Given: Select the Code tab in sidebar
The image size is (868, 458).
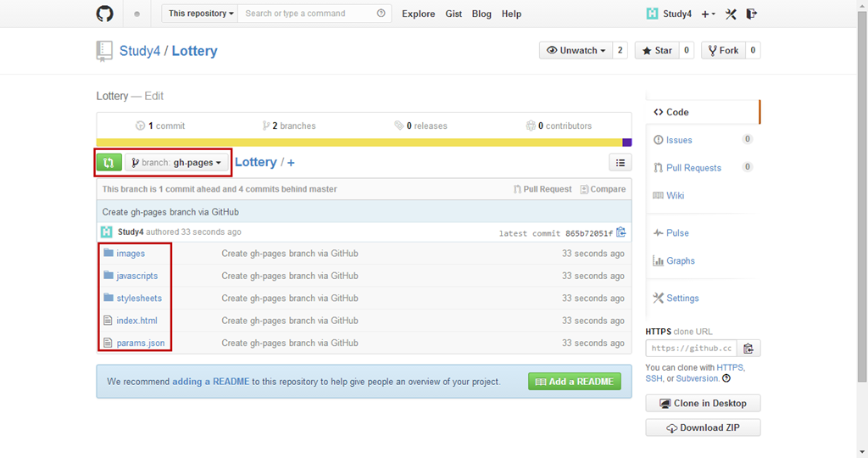Looking at the screenshot, I should pyautogui.click(x=703, y=112).
